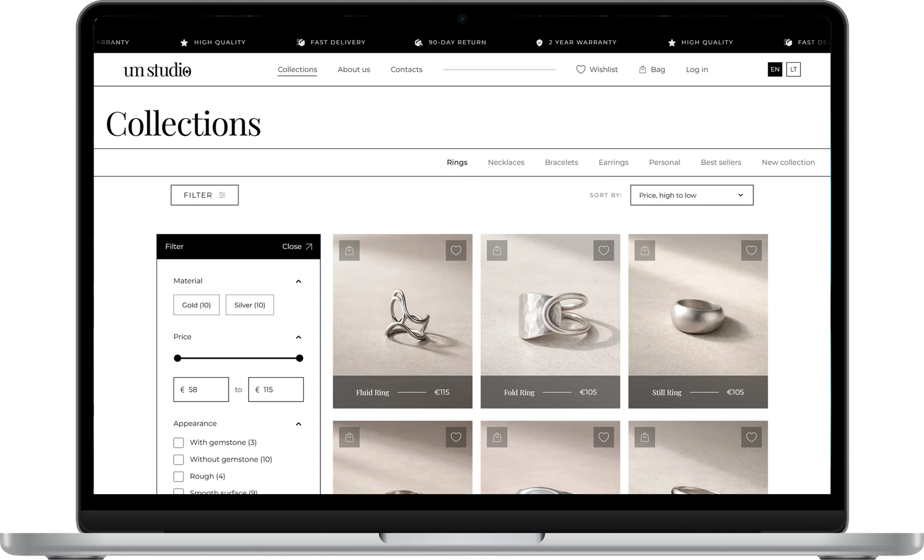Screen dimensions: 924x560
Task: Switch language to LT
Action: point(793,70)
